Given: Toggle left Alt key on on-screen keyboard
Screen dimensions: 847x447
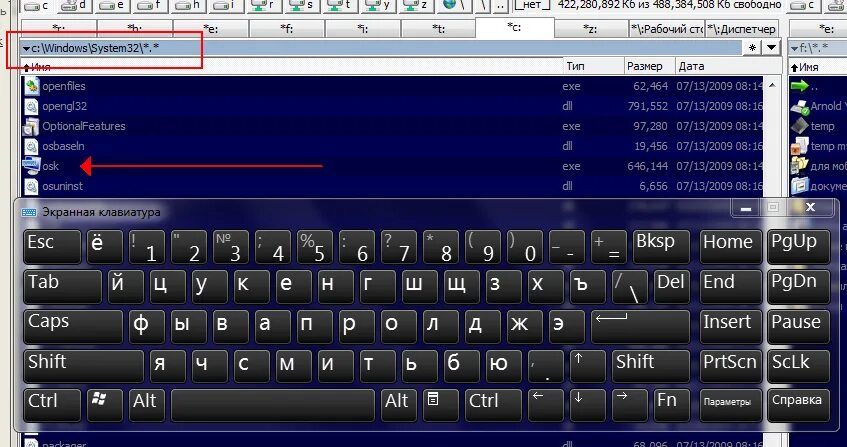Looking at the screenshot, I should click(x=147, y=405).
